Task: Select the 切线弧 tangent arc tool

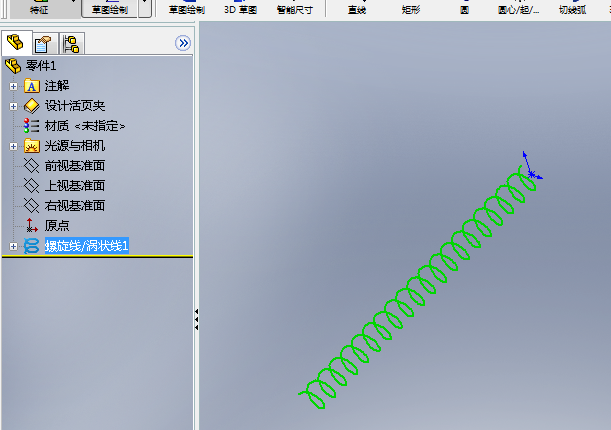Action: [x=572, y=9]
